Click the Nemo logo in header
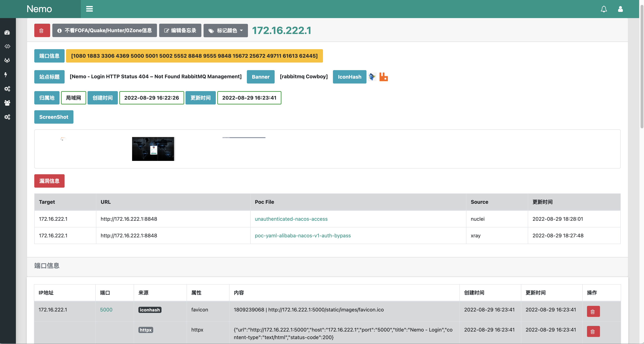Image resolution: width=644 pixels, height=344 pixels. click(x=39, y=9)
